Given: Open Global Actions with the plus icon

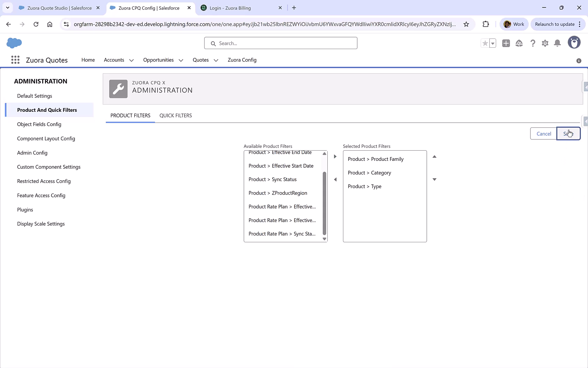Looking at the screenshot, I should [506, 43].
